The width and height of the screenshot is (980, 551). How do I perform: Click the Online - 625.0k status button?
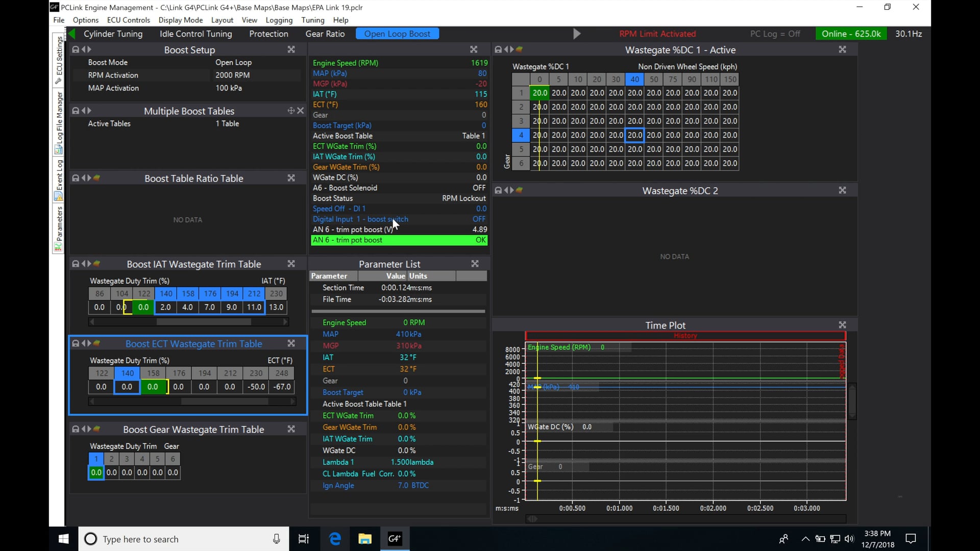click(x=851, y=34)
